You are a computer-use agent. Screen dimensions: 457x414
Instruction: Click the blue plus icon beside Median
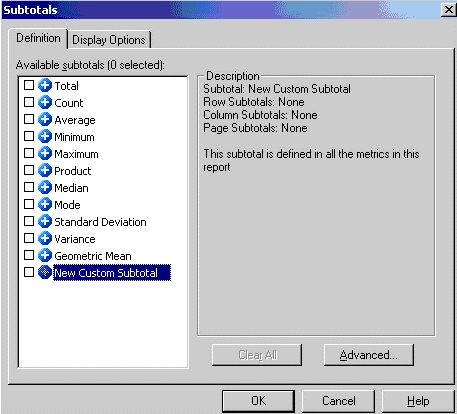click(x=45, y=187)
